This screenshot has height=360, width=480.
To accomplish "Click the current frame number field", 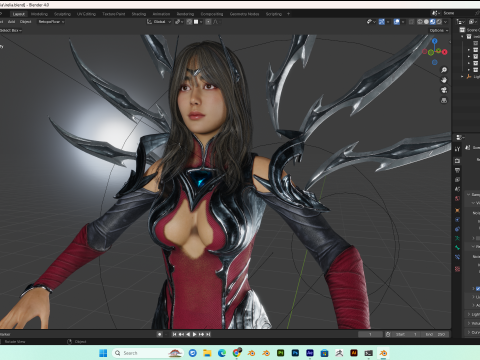I will coord(370,334).
